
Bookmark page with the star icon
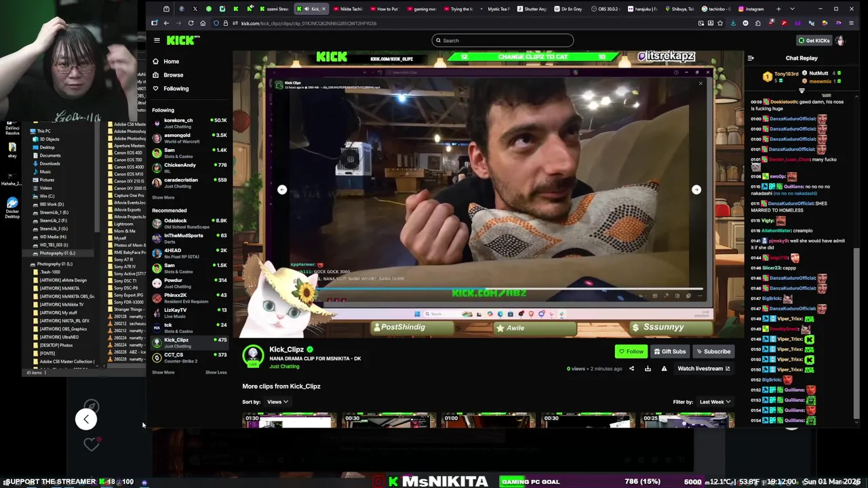click(x=720, y=23)
